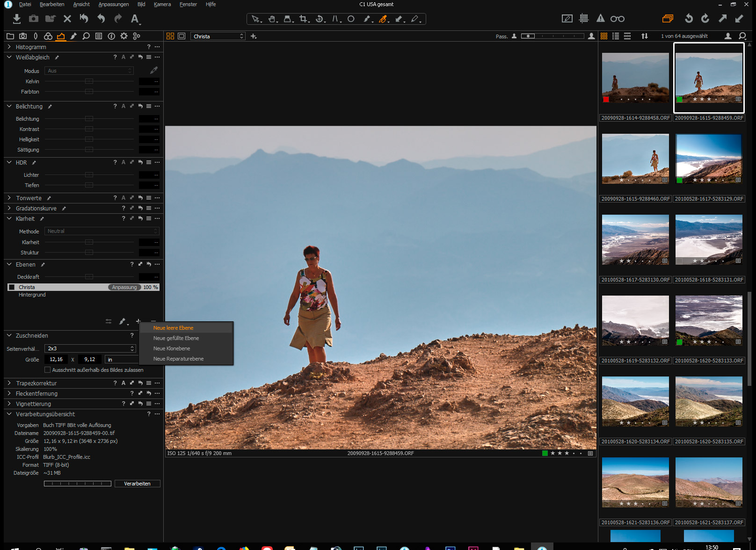Viewport: 756px width, 550px height.
Task: Click the Reset adjustments icon
Action: pyautogui.click(x=84, y=18)
